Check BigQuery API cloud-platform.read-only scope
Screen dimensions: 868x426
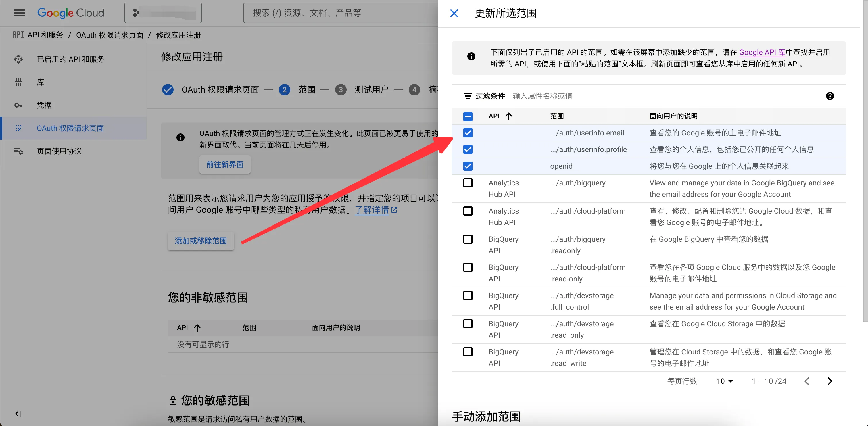468,267
